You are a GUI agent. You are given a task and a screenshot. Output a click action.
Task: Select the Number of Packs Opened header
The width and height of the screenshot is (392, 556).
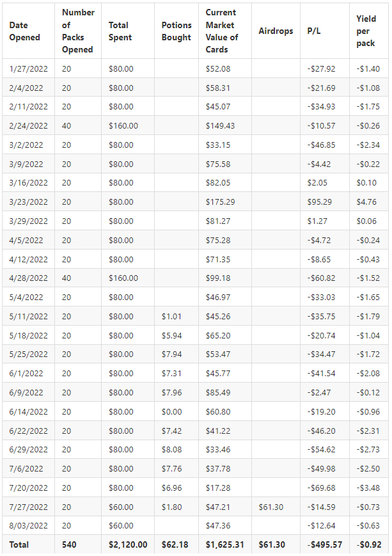[x=78, y=31]
